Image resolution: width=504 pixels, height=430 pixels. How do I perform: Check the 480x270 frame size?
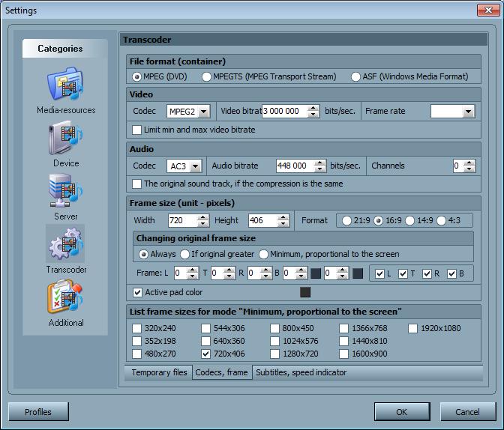click(x=136, y=354)
